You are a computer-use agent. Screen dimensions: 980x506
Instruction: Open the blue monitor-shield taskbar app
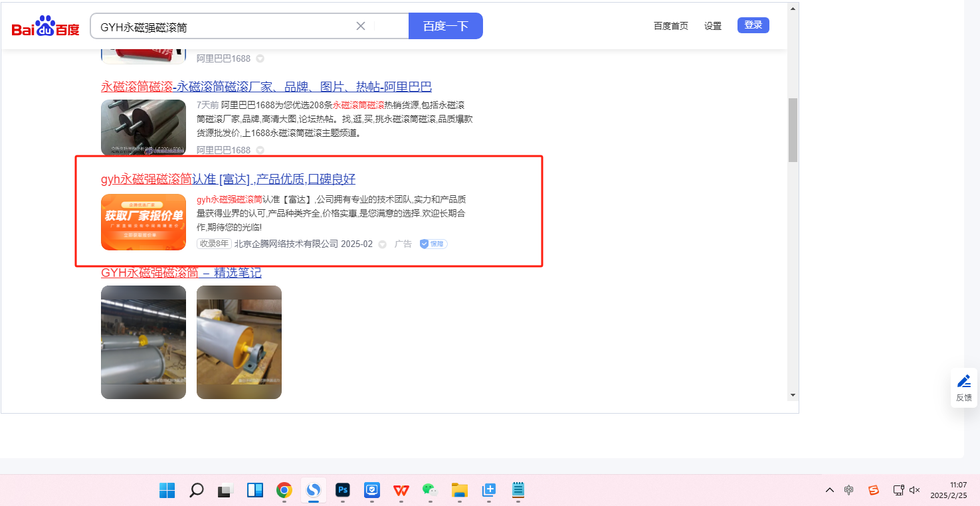click(372, 490)
